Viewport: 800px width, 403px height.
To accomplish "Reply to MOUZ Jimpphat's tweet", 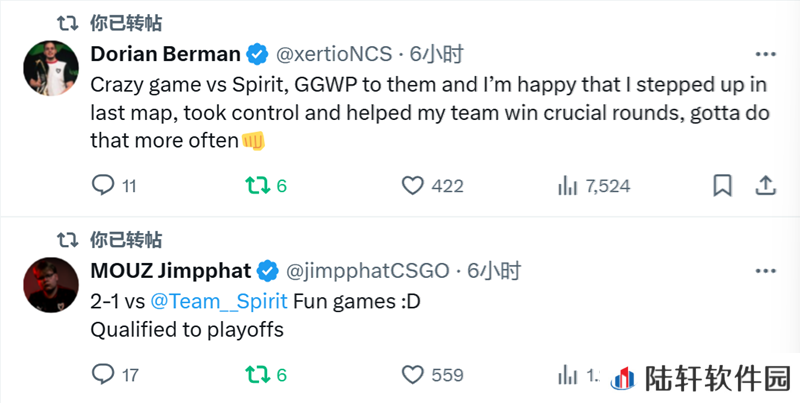I will pos(103,375).
